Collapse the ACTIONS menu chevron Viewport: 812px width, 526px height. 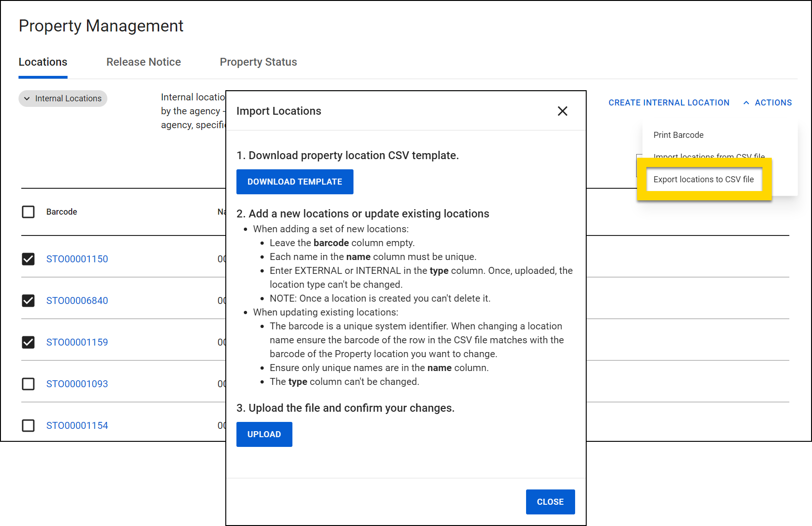click(746, 102)
